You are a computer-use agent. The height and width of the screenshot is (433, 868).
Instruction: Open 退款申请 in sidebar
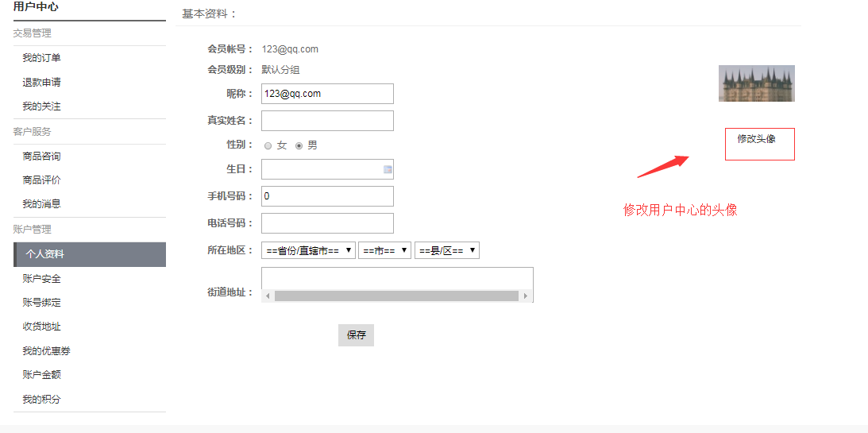click(x=41, y=83)
